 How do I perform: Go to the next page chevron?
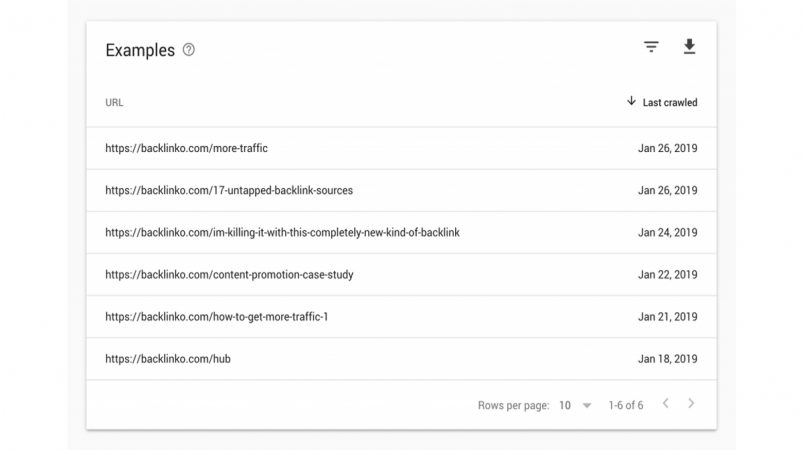[x=691, y=403]
